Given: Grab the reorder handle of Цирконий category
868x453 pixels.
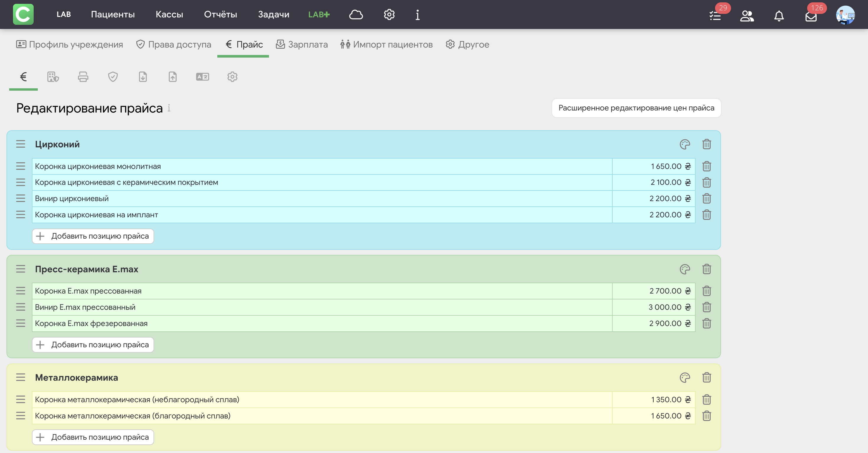Looking at the screenshot, I should point(21,144).
